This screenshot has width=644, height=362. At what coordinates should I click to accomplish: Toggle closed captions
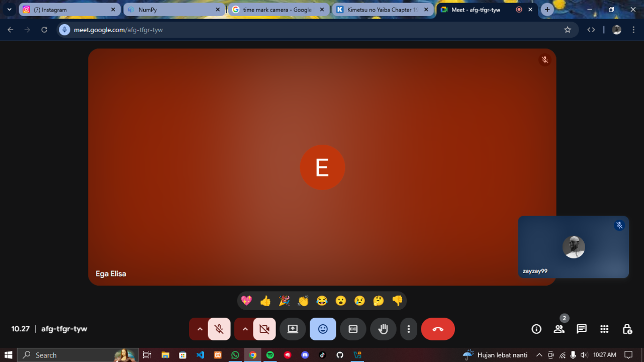point(353,329)
